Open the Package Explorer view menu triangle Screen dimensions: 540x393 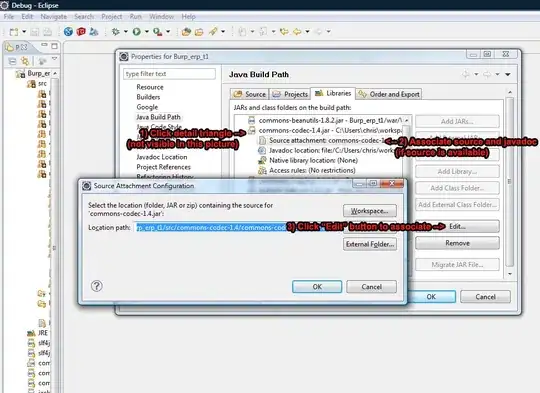pyautogui.click(x=54, y=59)
